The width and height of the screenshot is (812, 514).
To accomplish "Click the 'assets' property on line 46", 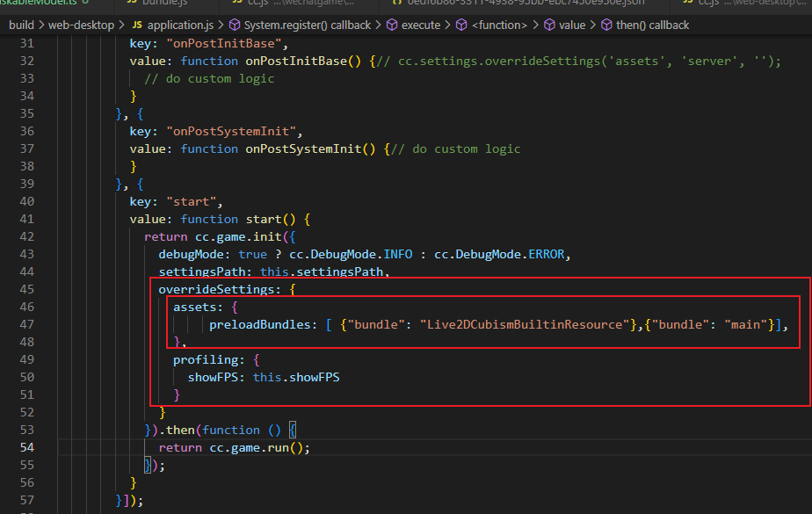I will pos(194,307).
